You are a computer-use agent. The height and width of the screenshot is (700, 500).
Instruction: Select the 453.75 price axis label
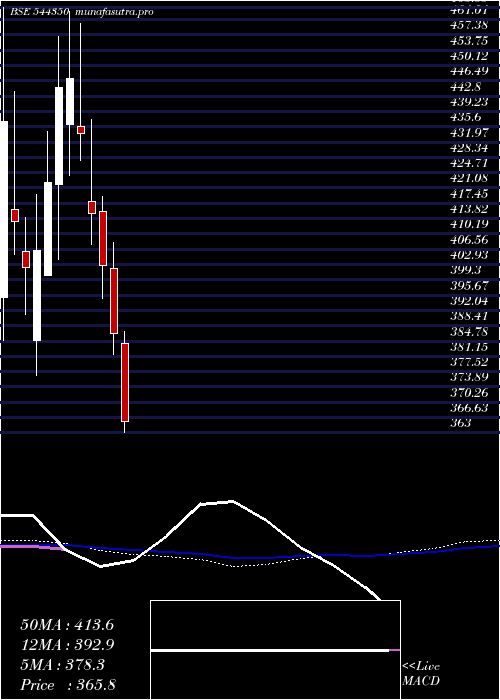click(x=469, y=40)
